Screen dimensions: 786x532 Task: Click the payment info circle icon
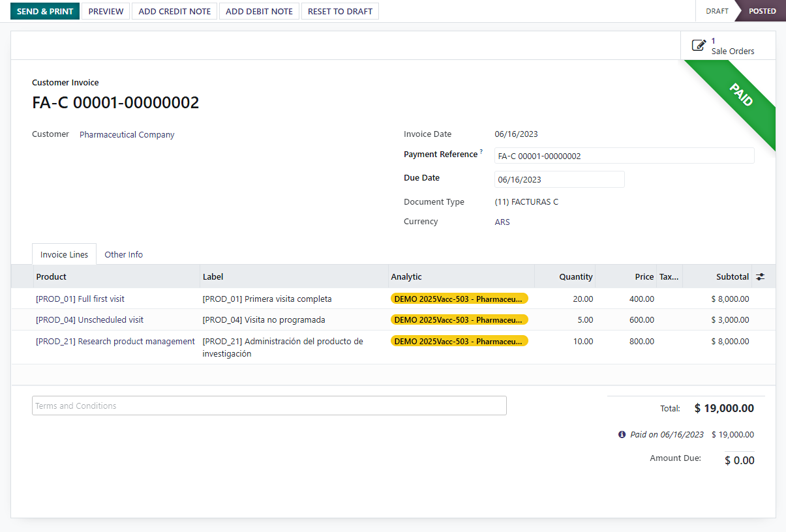pos(622,434)
